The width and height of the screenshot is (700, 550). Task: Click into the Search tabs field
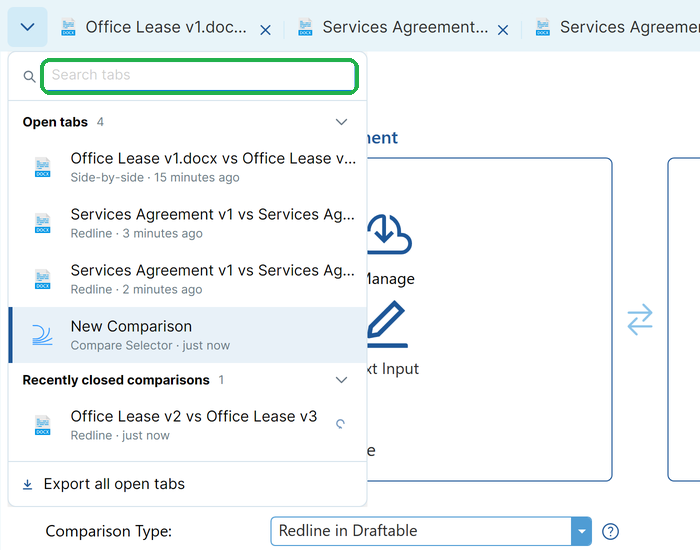coord(199,75)
